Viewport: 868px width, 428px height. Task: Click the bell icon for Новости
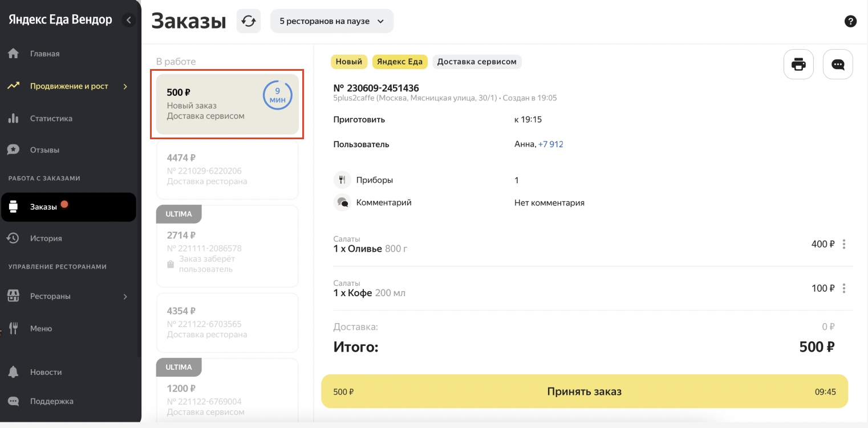(x=13, y=372)
